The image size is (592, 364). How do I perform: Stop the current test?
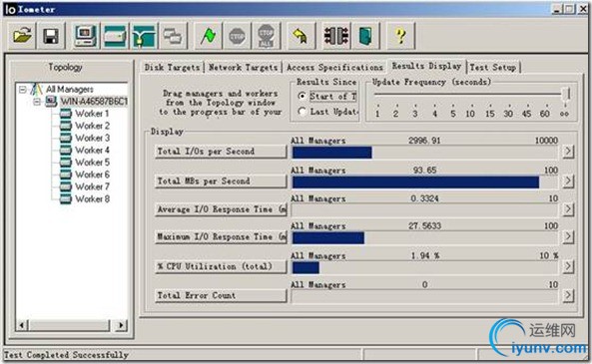pyautogui.click(x=237, y=36)
